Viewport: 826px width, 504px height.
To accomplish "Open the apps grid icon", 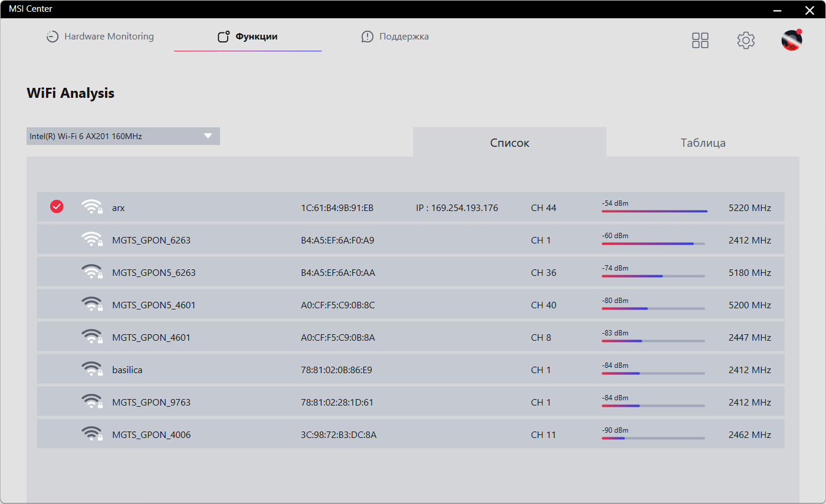I will [x=700, y=40].
